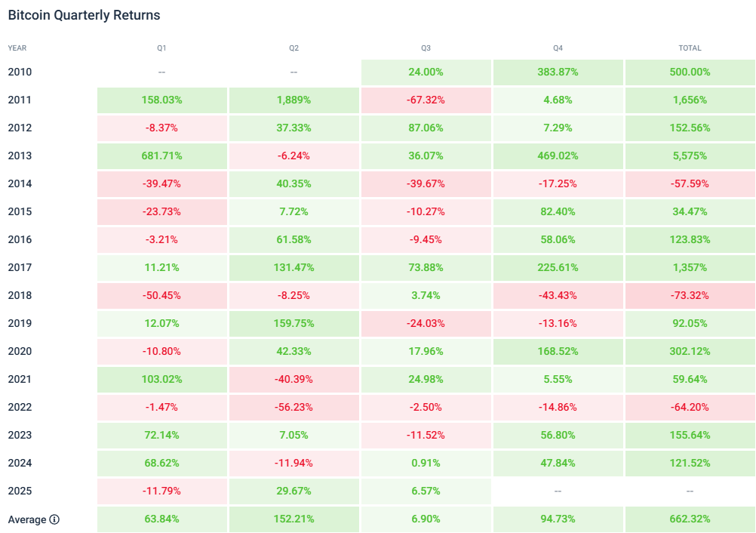Click the Q3 column header

click(426, 48)
